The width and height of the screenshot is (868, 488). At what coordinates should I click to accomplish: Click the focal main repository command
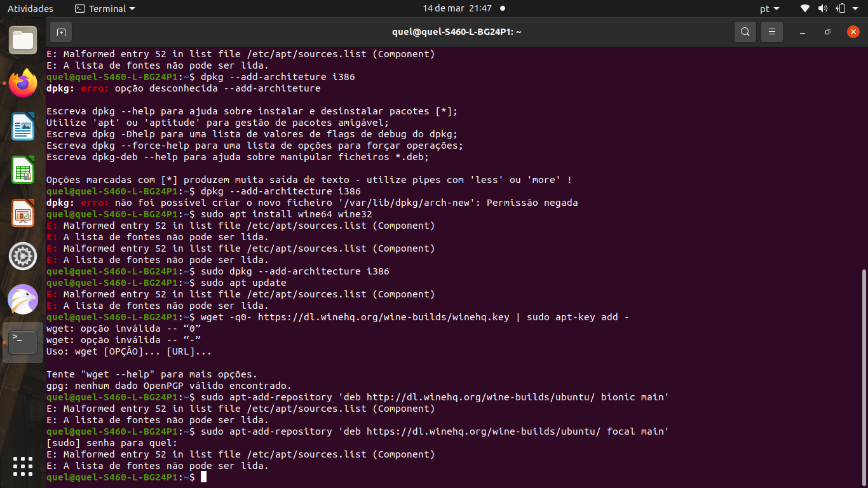[435, 431]
